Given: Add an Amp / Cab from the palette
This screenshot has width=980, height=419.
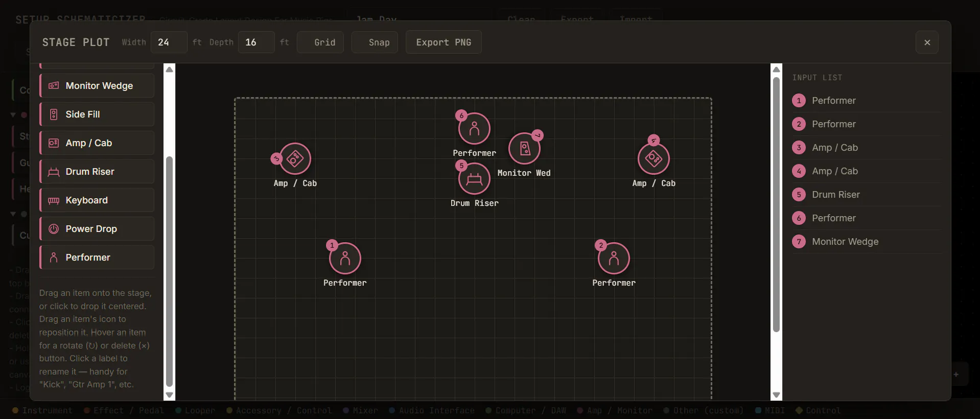Looking at the screenshot, I should (97, 143).
